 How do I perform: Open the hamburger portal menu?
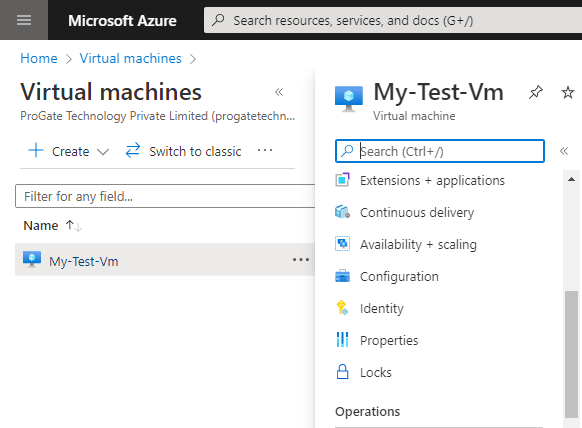tap(24, 20)
